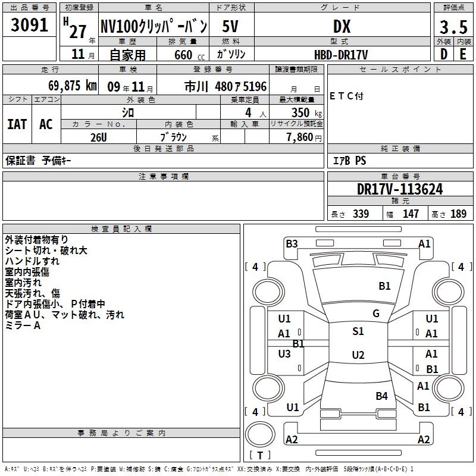Click the IAT shift type cell
476x476 pixels.
(x=17, y=124)
